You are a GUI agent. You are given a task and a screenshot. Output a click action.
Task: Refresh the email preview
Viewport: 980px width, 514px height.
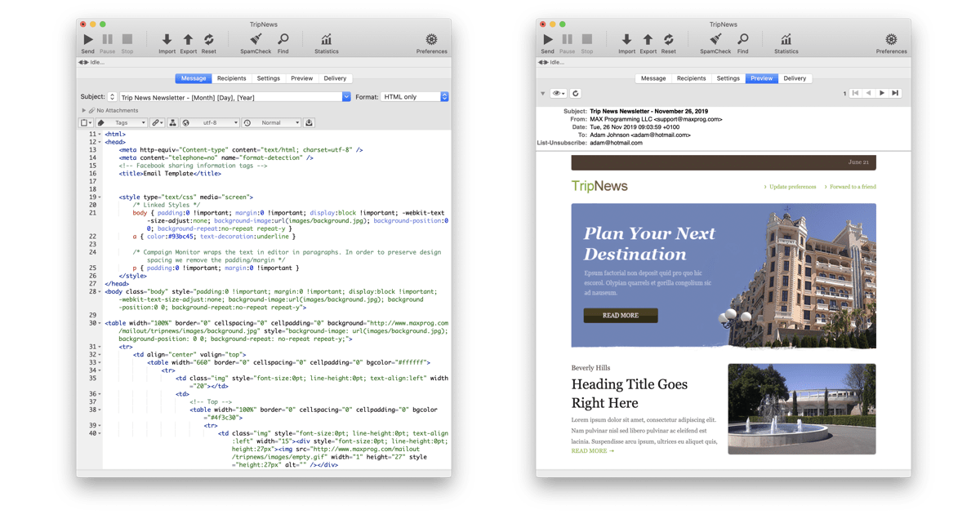575,93
